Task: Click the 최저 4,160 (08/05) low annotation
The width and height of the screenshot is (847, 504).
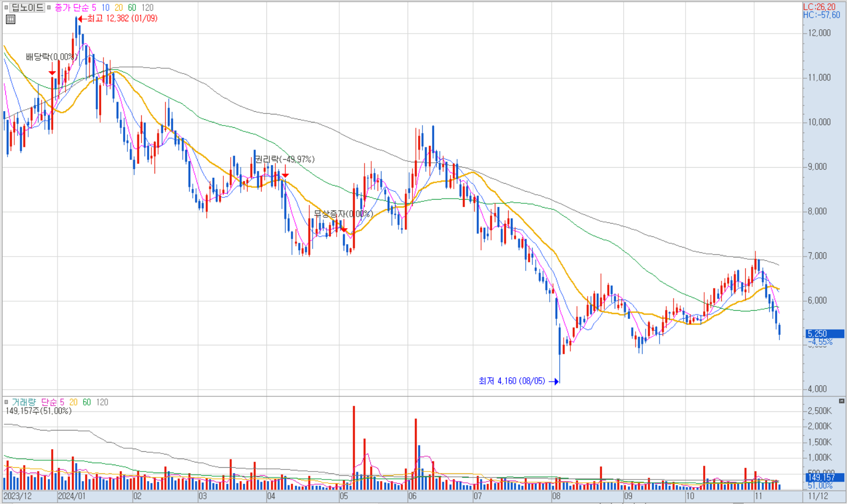Action: coord(512,381)
